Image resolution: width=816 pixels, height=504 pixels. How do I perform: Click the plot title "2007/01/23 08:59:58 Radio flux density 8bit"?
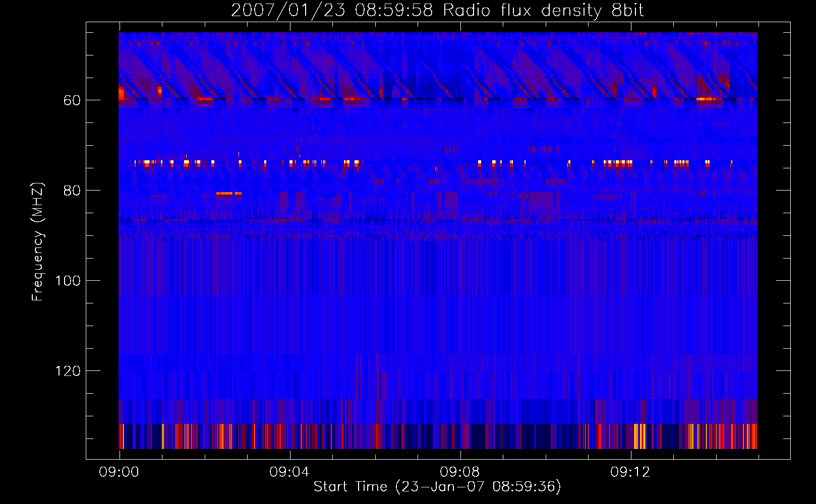tap(437, 10)
